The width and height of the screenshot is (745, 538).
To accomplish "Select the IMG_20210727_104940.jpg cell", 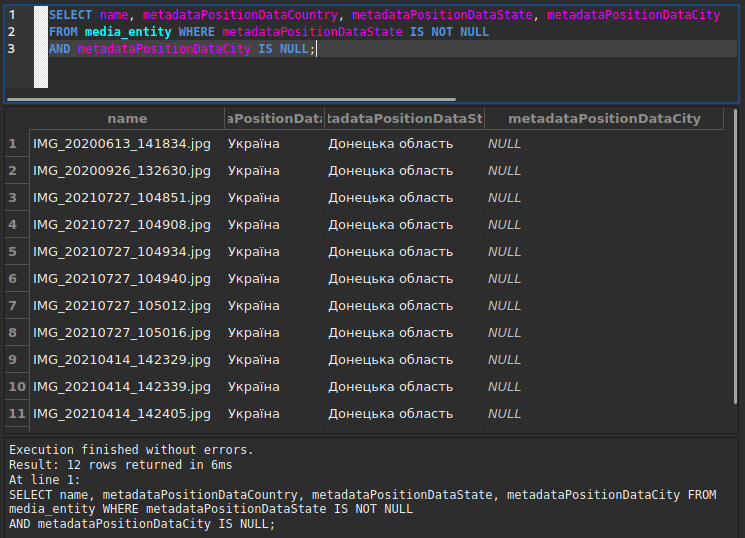I will [x=127, y=279].
